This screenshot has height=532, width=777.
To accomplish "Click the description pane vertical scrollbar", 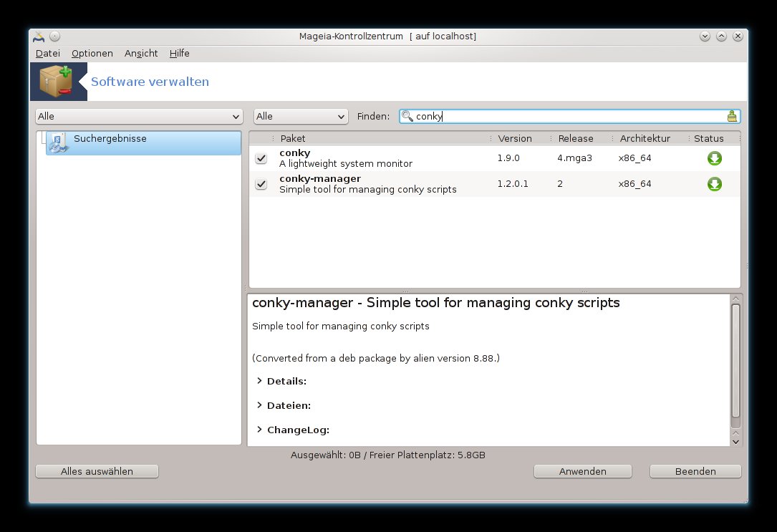I will [735, 360].
